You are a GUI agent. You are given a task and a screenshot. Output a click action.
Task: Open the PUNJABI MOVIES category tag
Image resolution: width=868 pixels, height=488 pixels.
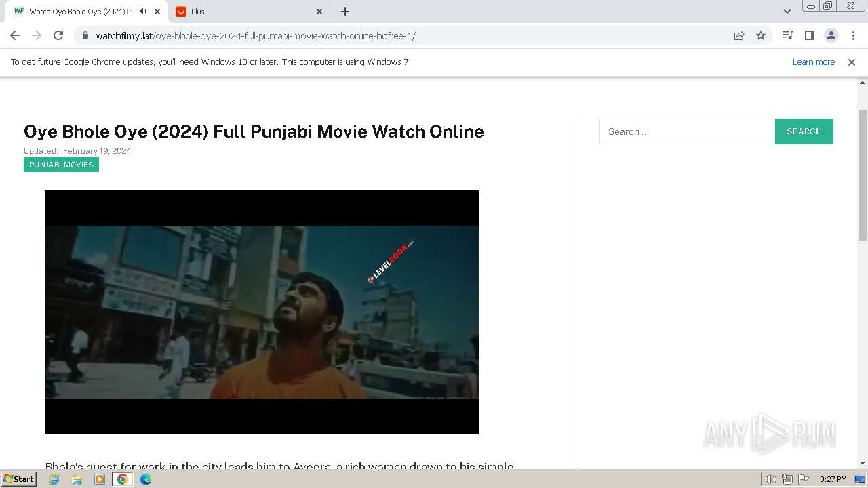pyautogui.click(x=61, y=165)
